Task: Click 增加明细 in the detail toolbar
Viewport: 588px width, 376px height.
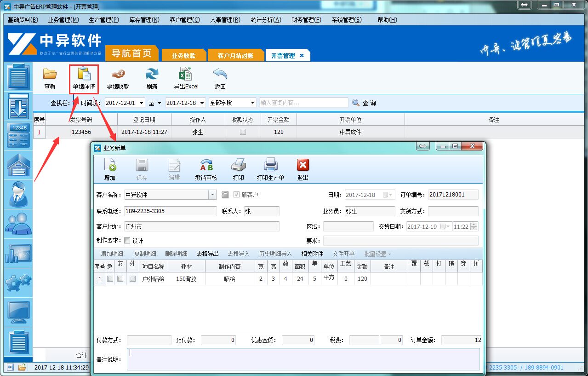Action: tap(112, 254)
